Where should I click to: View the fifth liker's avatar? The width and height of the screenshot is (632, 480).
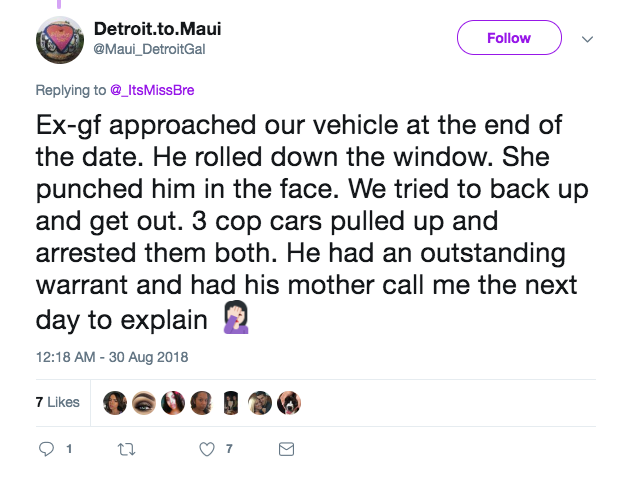(x=230, y=402)
